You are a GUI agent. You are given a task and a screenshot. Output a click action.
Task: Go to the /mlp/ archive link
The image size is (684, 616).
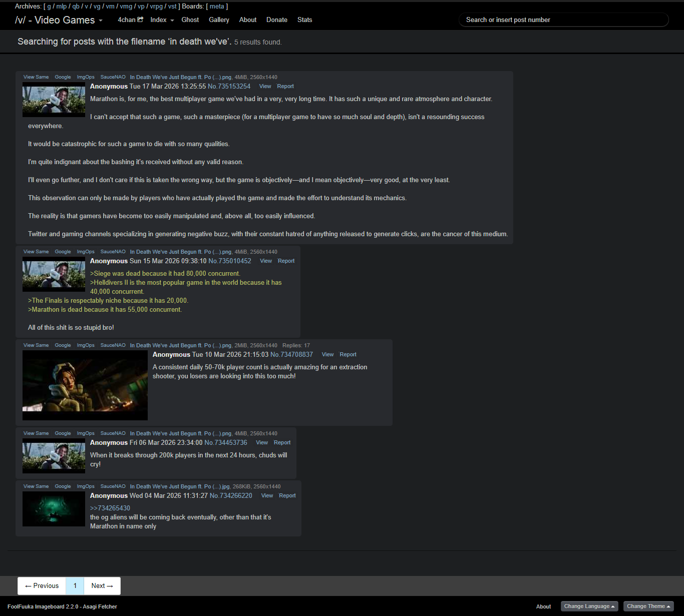click(x=62, y=7)
